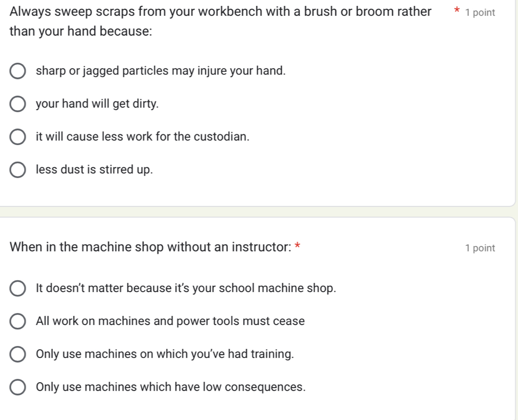Click the label 'it will cause less work for the custodian.'
The height and width of the screenshot is (420, 518).
click(143, 137)
